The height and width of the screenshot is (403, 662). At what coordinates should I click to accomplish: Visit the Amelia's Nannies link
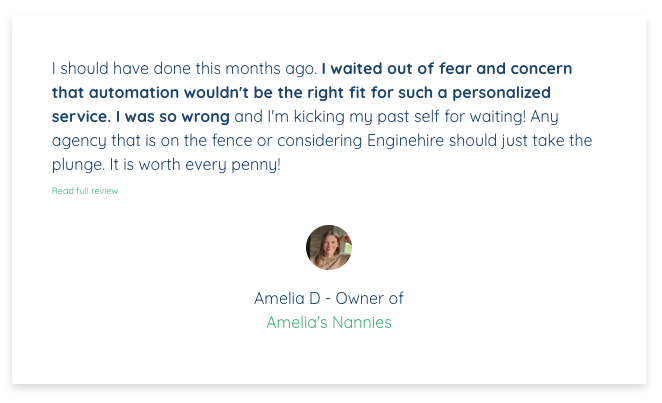[329, 322]
